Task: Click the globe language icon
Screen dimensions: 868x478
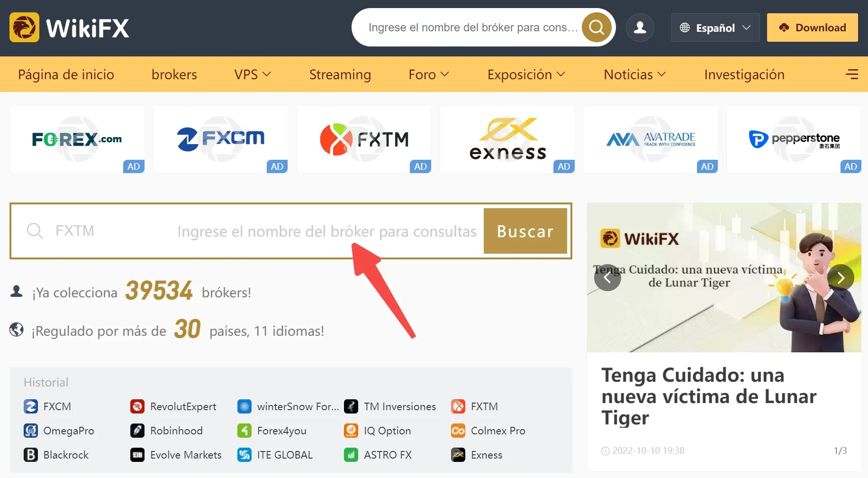Action: pyautogui.click(x=685, y=28)
